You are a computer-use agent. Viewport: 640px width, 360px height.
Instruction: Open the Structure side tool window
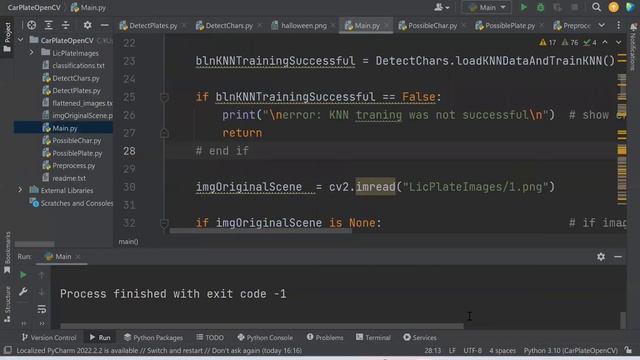7,304
